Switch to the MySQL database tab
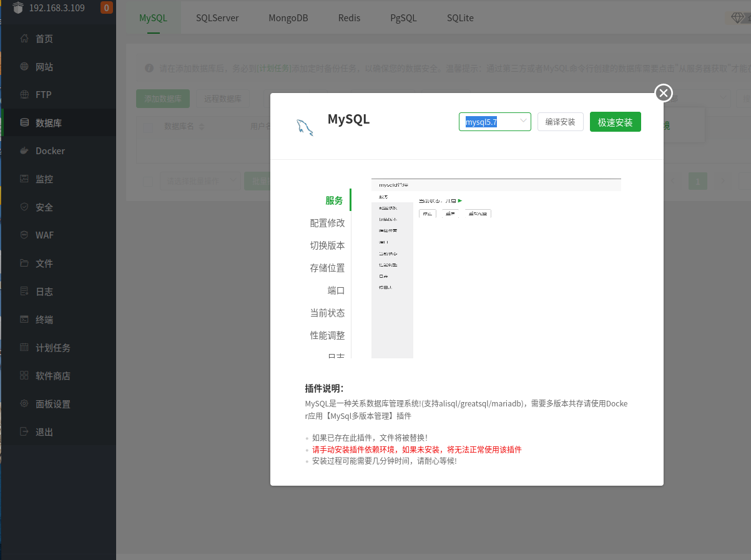 [153, 18]
